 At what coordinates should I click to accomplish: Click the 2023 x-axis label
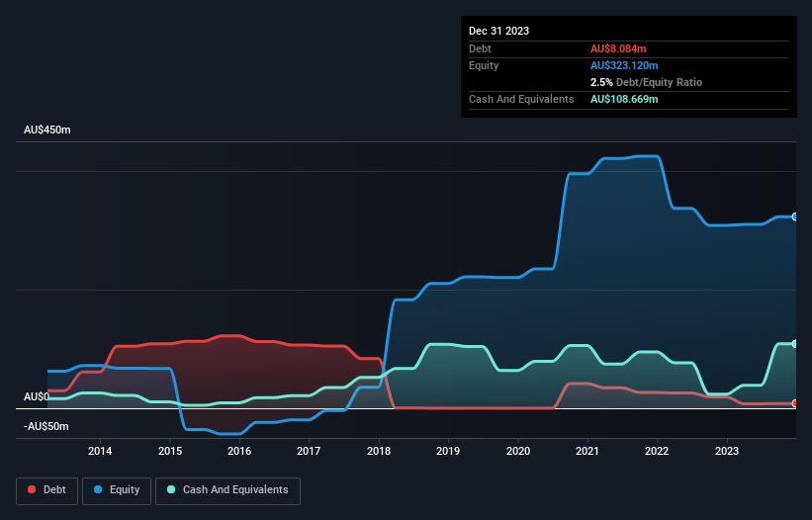(x=727, y=451)
